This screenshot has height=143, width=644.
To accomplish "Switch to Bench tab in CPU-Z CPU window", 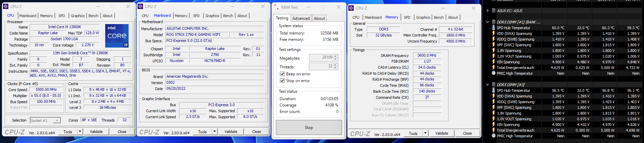I will (94, 16).
